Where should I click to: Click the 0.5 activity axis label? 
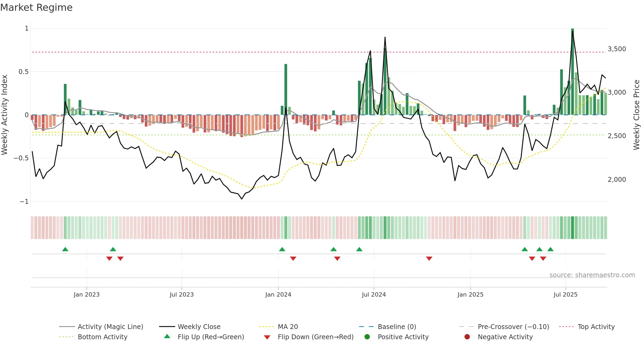(24, 72)
